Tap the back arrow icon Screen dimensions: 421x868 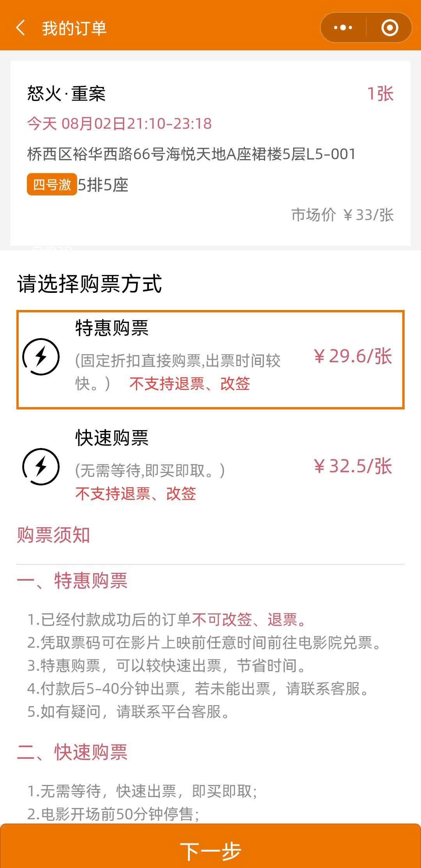click(x=21, y=28)
